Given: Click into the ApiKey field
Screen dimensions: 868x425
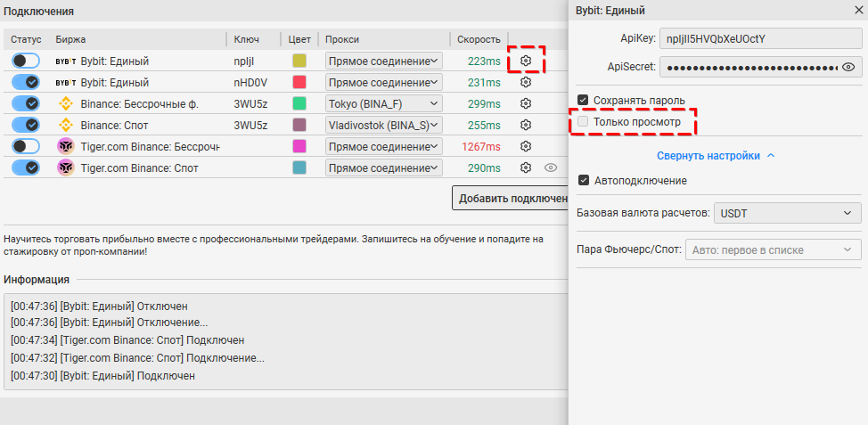Looking at the screenshot, I should coord(760,38).
